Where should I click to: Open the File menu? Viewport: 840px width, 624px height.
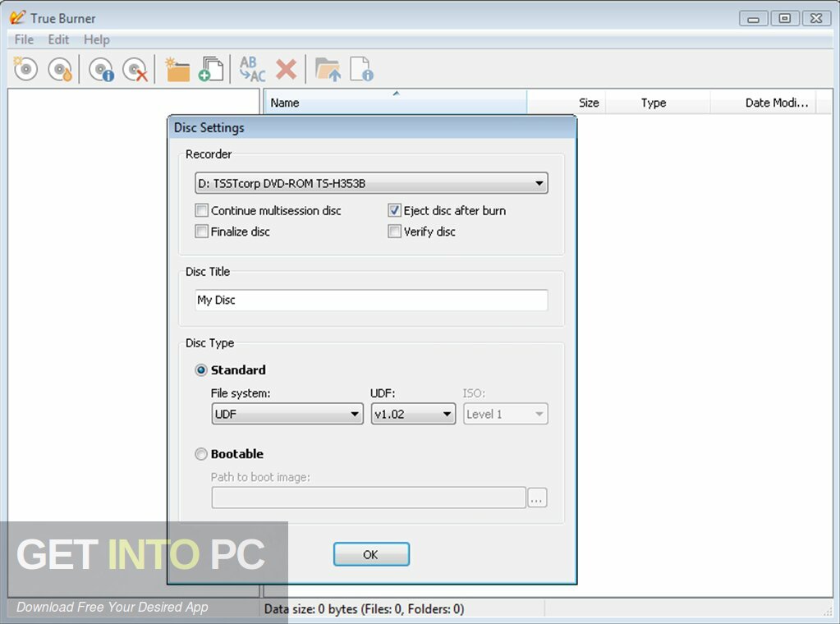24,39
